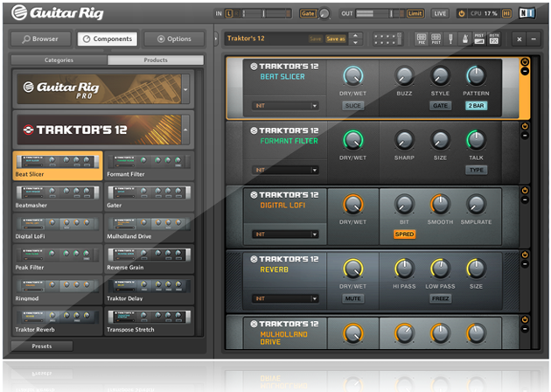Open Reverb INT sync dropdown
551x392 pixels.
click(x=285, y=298)
